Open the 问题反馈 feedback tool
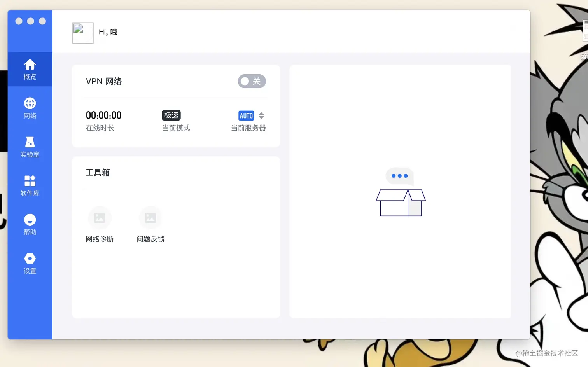This screenshot has width=588, height=367. click(x=150, y=224)
